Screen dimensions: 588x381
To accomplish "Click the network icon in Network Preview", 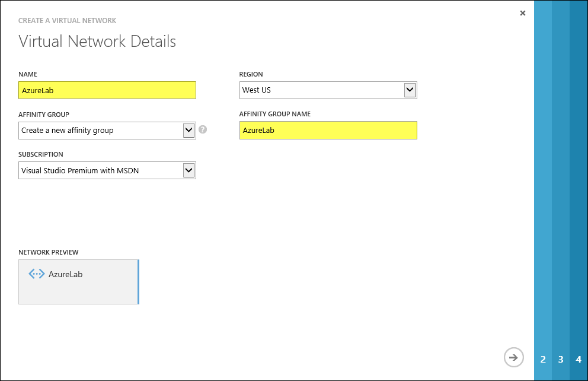I will 37,274.
